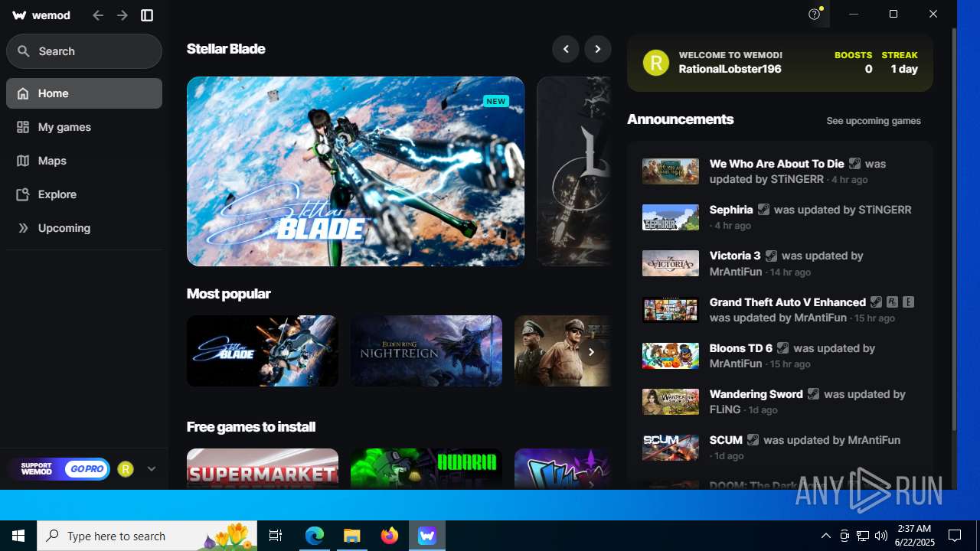The width and height of the screenshot is (980, 551).
Task: Open the volume control in tray
Action: [x=881, y=536]
